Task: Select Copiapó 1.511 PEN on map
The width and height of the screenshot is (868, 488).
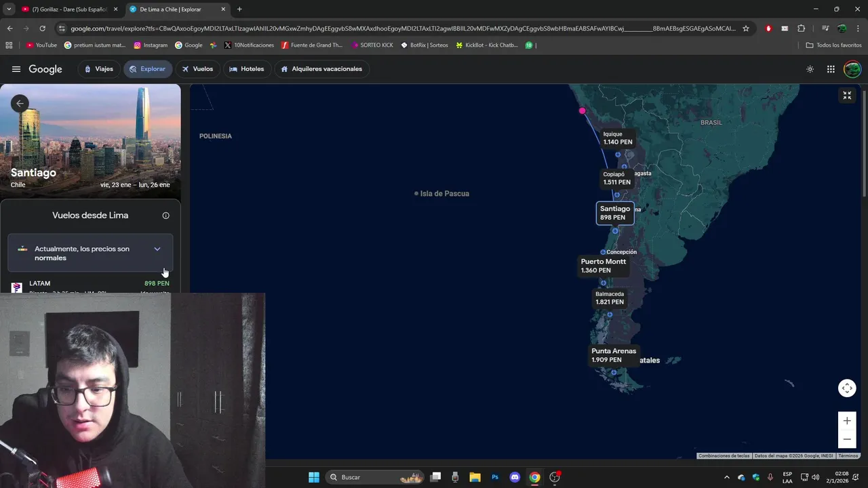Action: 616,178
